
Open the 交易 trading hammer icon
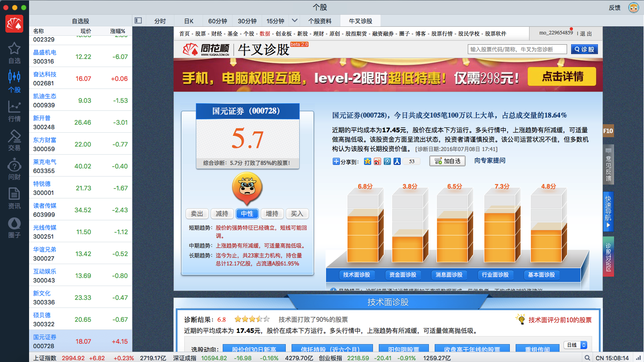point(14,140)
